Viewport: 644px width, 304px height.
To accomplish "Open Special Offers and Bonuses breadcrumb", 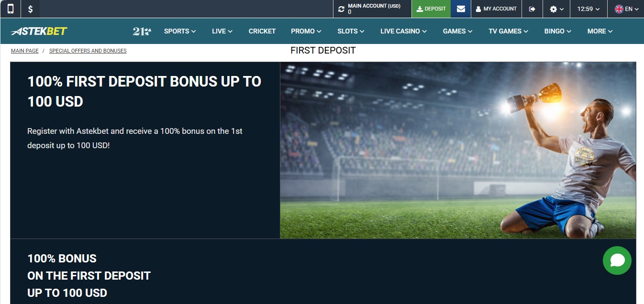I will (88, 51).
